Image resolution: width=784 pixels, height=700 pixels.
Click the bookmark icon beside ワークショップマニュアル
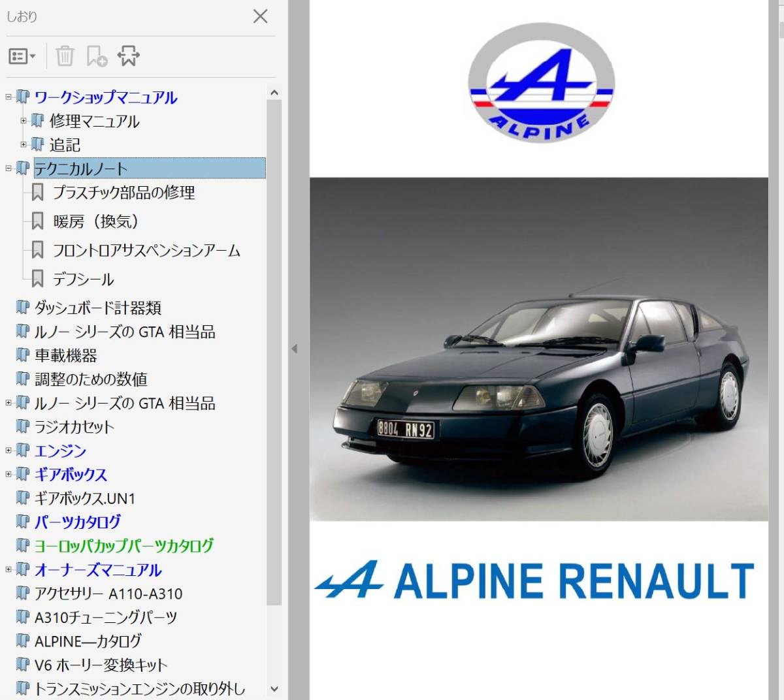pos(22,97)
